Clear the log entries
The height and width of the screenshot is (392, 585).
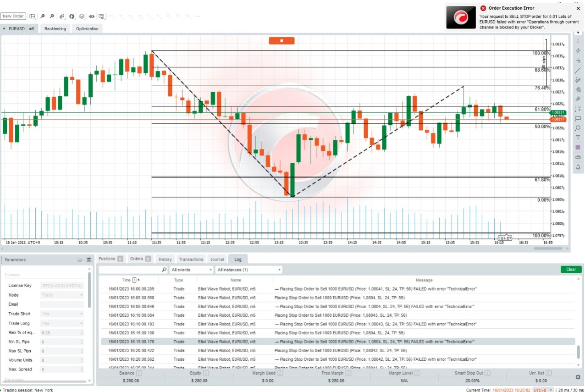click(x=571, y=270)
